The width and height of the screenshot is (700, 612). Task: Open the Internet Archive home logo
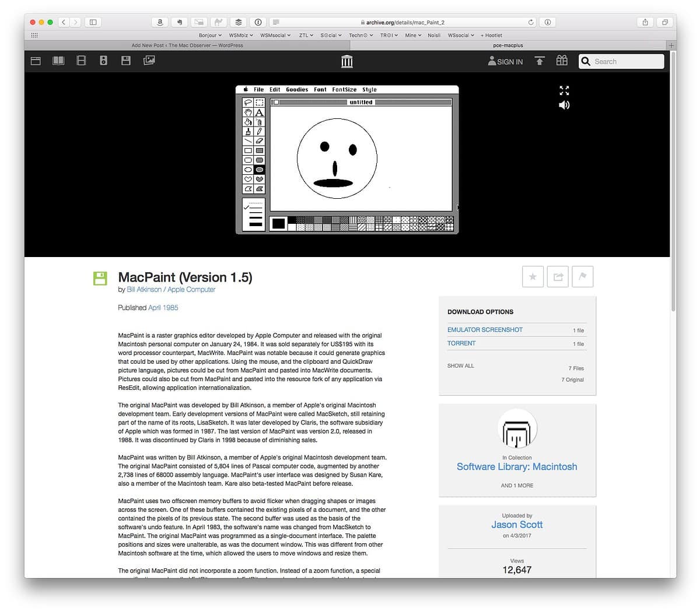pyautogui.click(x=347, y=61)
